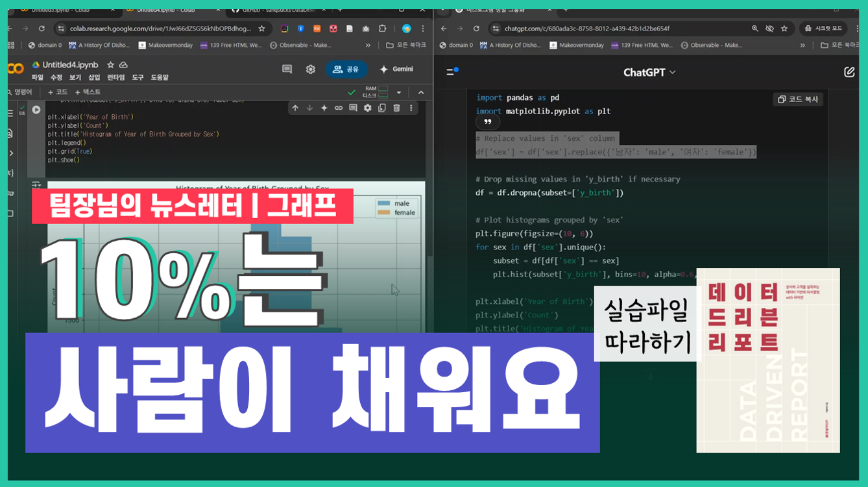Open Colab table of contents sidebar icon
This screenshot has width=868, height=487.
tap(10, 114)
